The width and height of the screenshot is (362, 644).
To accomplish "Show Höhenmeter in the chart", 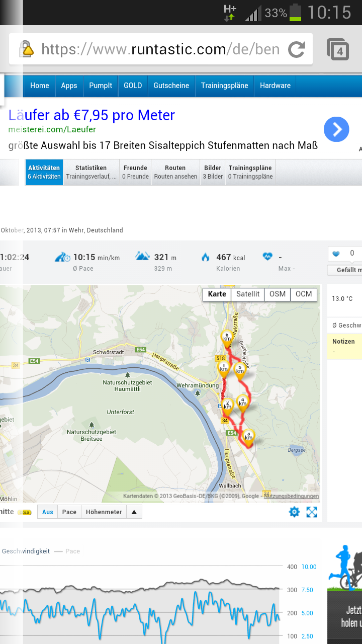I will click(104, 512).
